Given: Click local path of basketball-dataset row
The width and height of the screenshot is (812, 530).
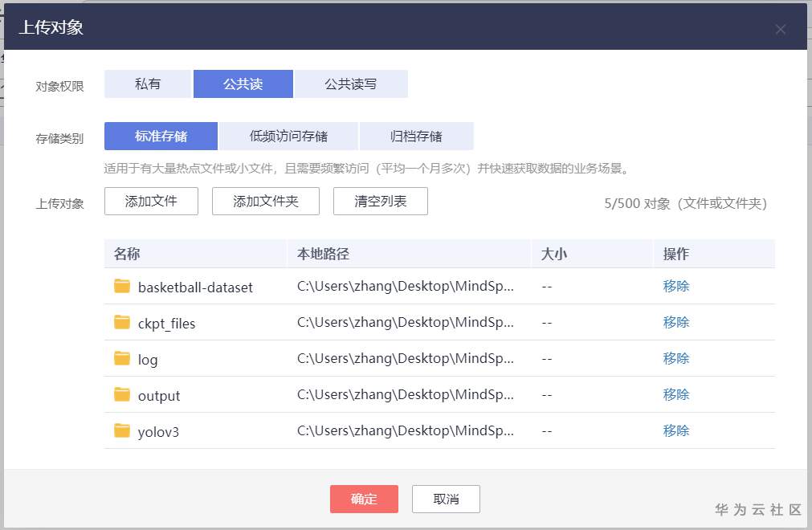Looking at the screenshot, I should (406, 286).
